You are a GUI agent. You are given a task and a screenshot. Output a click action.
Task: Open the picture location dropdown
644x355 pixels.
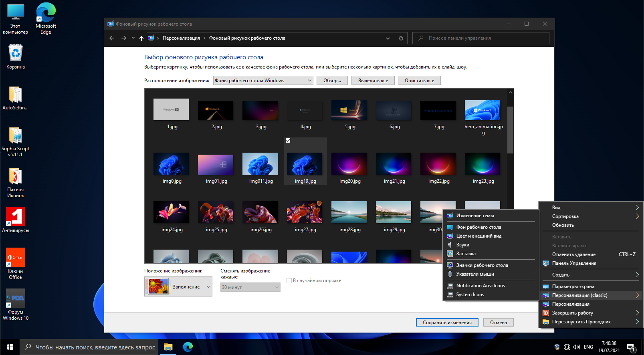(263, 81)
